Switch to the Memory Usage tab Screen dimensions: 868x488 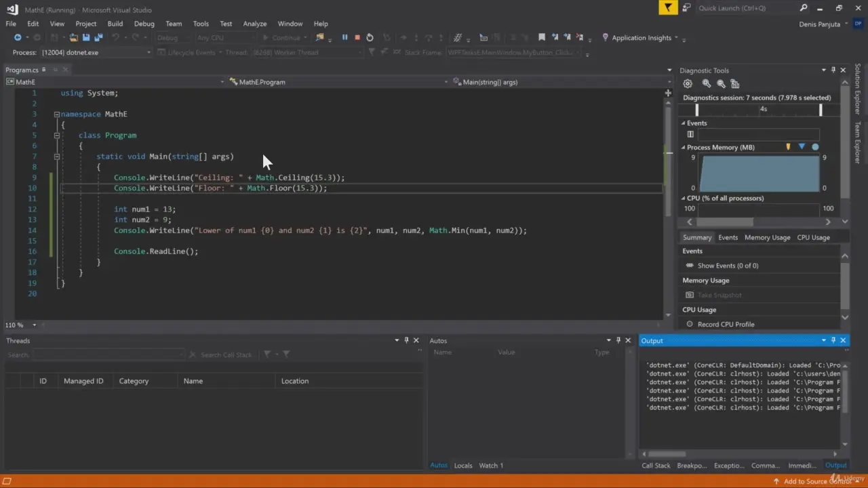(x=767, y=237)
